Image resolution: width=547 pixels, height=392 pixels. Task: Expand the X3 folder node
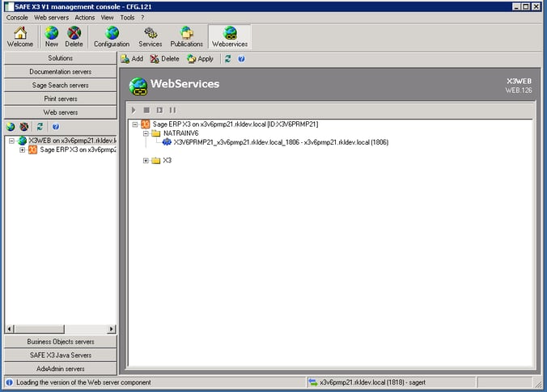[146, 160]
